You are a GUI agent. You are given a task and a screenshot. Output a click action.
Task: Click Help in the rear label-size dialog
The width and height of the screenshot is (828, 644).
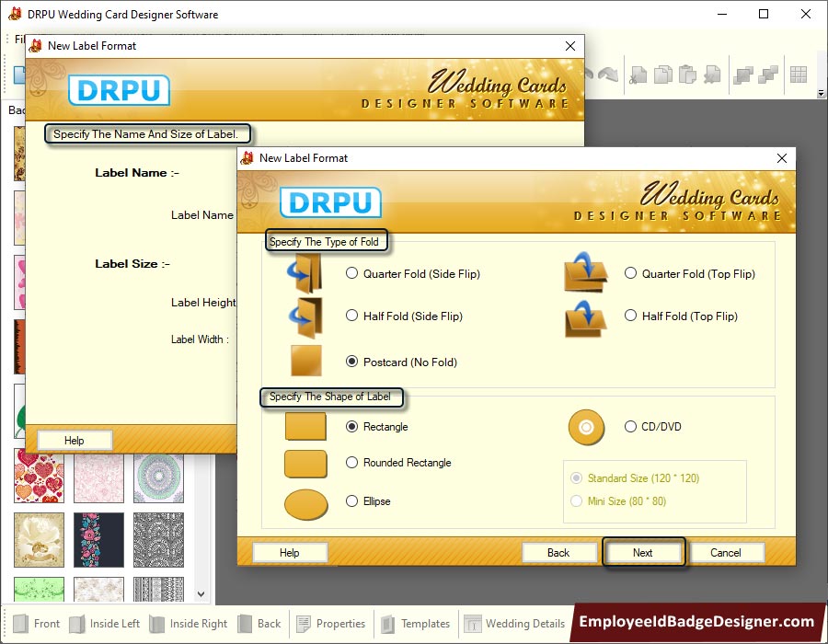coord(75,441)
